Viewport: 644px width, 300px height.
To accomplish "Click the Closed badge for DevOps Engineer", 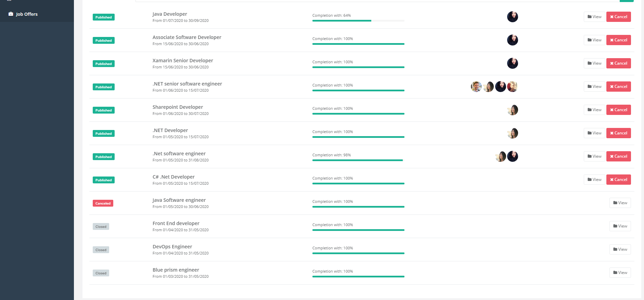I will 101,250.
